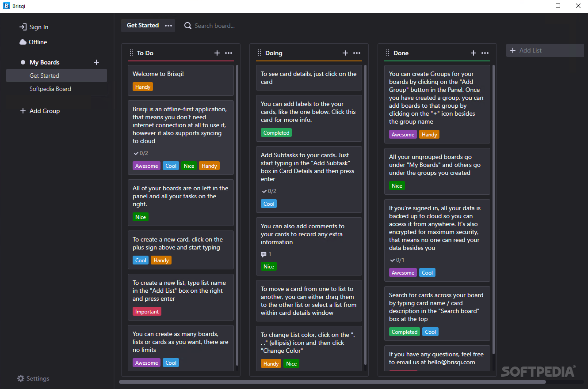Grab the To Do list drag handle
Image resolution: width=588 pixels, height=389 pixels.
coord(131,53)
